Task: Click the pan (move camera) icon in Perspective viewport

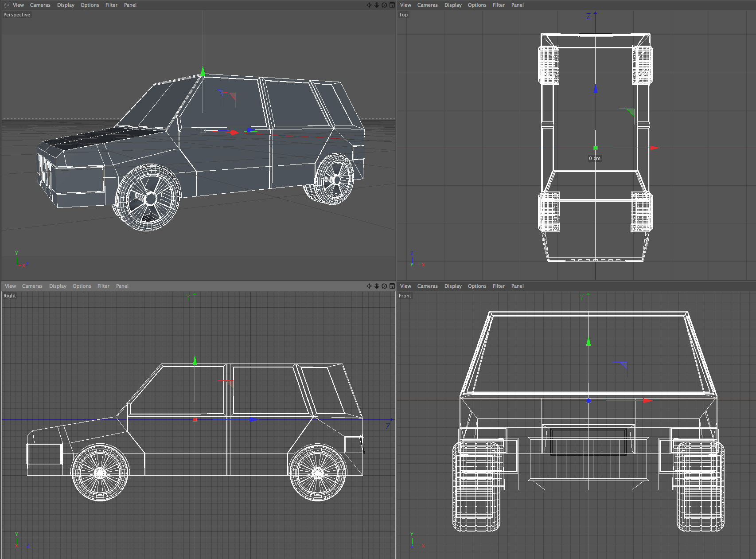Action: tap(369, 5)
